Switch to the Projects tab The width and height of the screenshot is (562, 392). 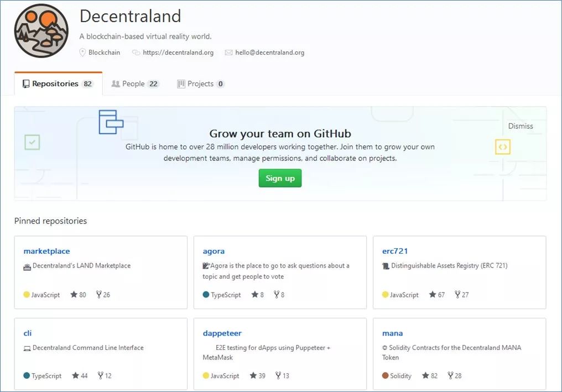point(201,84)
